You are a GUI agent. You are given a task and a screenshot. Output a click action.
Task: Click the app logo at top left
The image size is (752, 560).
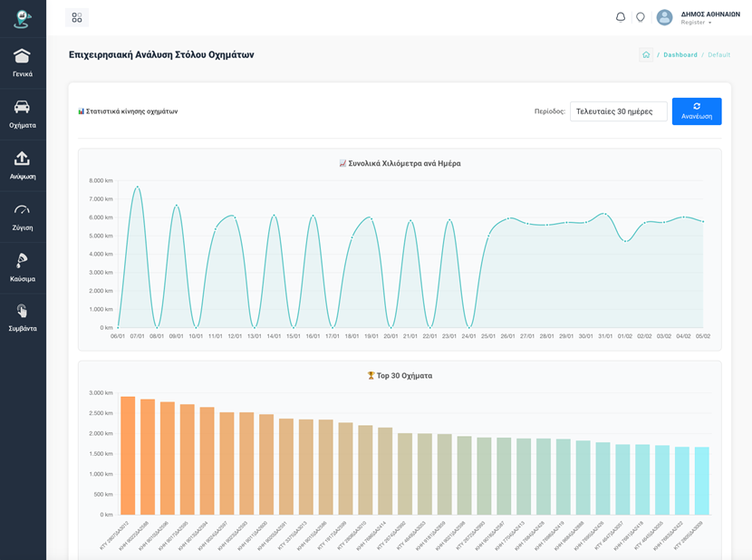(x=23, y=18)
